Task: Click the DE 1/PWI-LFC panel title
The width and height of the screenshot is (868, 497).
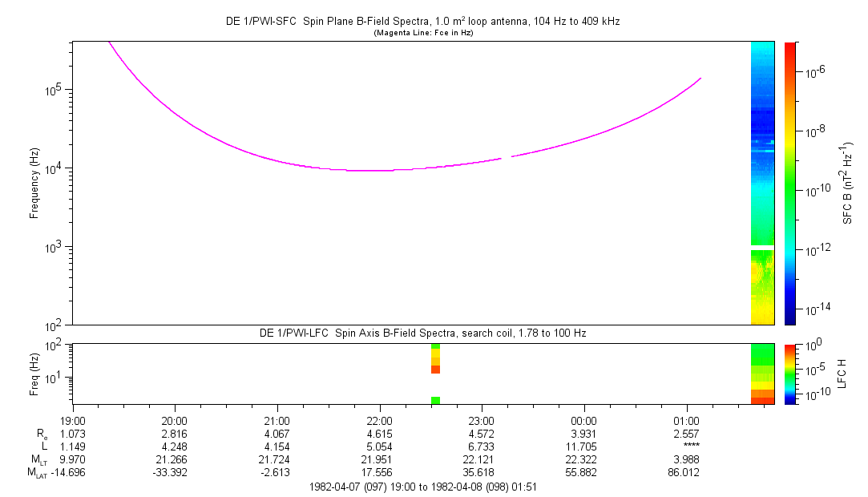Action: [x=423, y=333]
